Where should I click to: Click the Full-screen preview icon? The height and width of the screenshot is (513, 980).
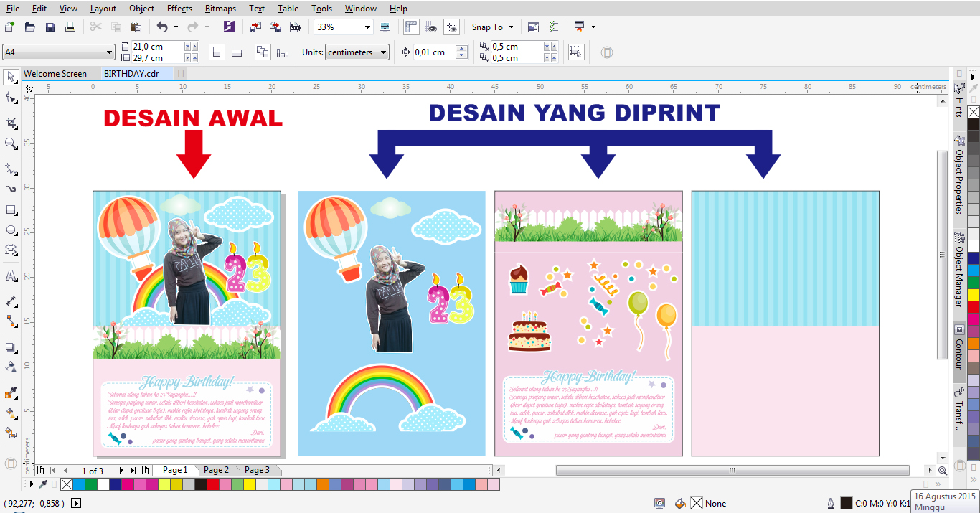[x=385, y=27]
